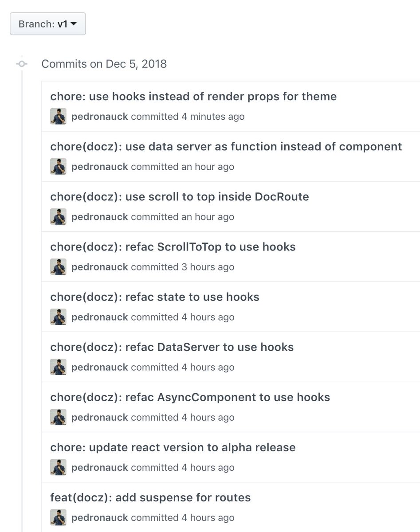Expand the branch selector menu

click(x=47, y=24)
